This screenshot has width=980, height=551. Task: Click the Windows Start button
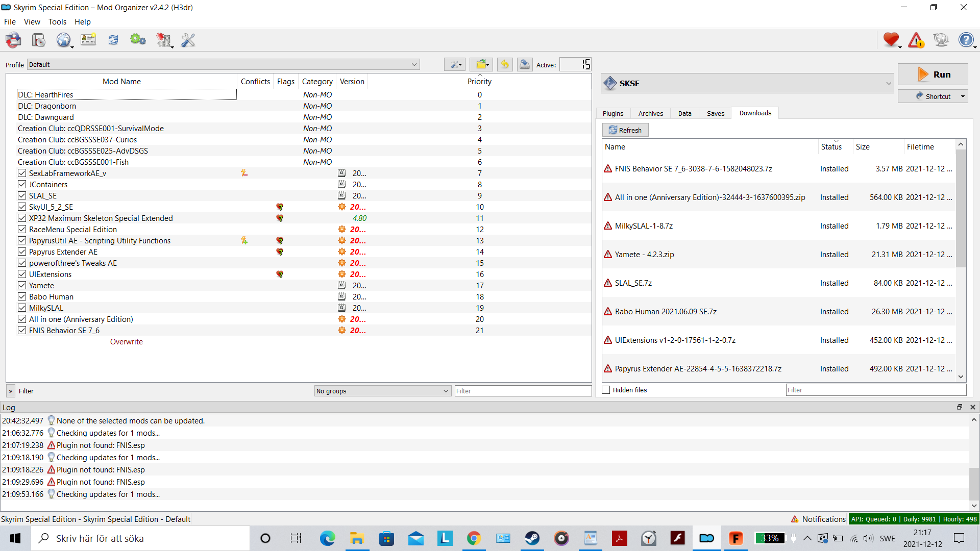pos(15,538)
